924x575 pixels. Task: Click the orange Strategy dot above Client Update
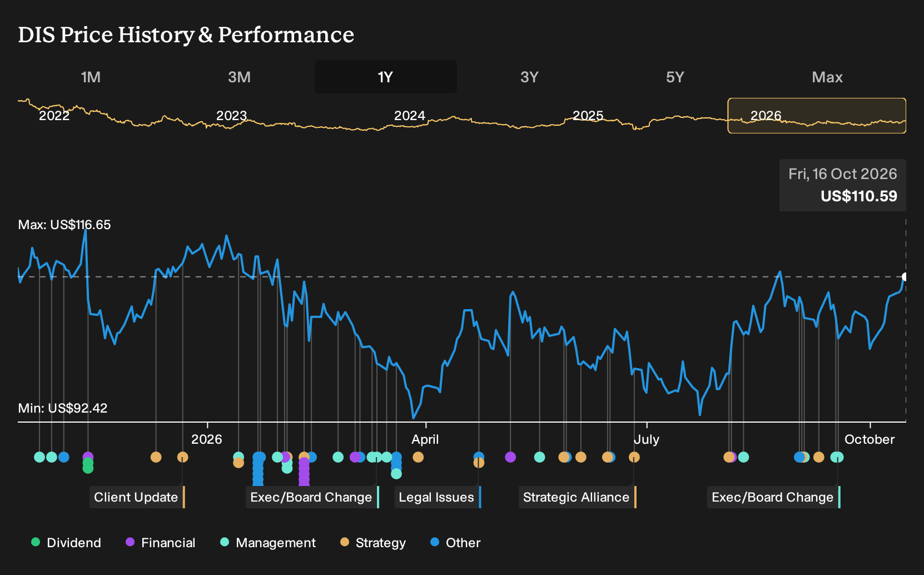tap(182, 457)
